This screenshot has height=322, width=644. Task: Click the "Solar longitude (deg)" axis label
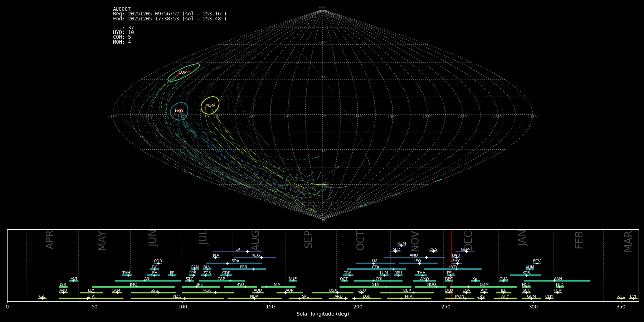coord(323,314)
